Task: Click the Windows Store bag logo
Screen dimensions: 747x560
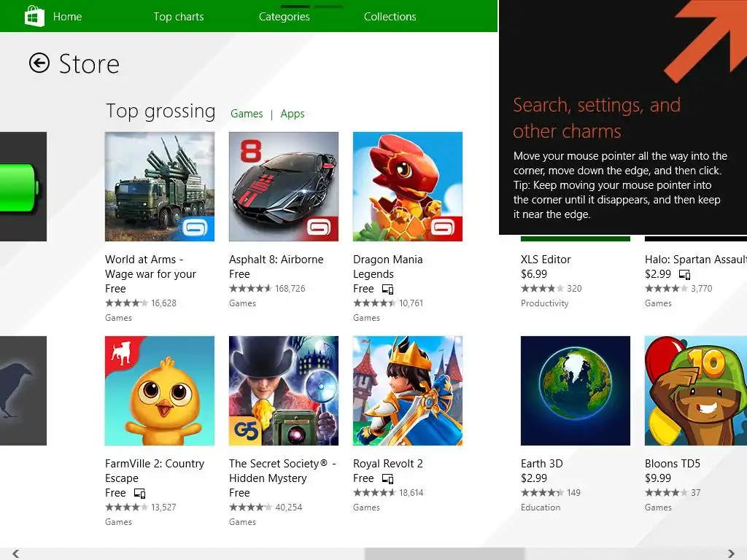Action: (x=34, y=16)
